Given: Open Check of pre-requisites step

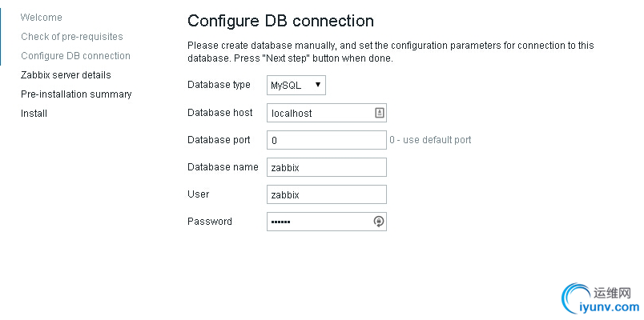Looking at the screenshot, I should [x=71, y=37].
